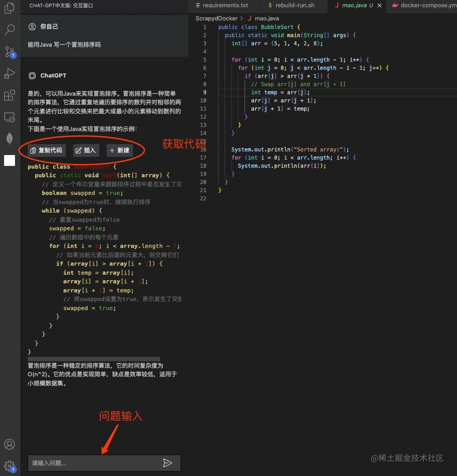Open the Search view
457x476 pixels.
(10, 30)
